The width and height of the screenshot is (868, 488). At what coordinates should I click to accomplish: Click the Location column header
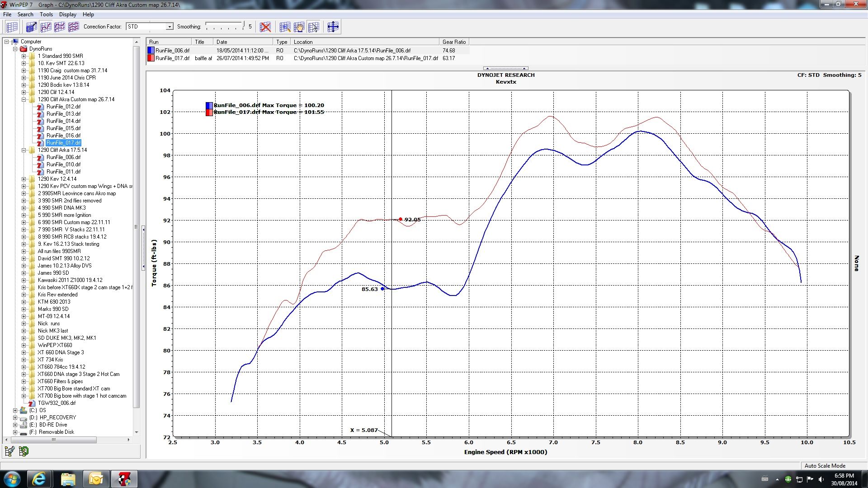[x=365, y=42]
